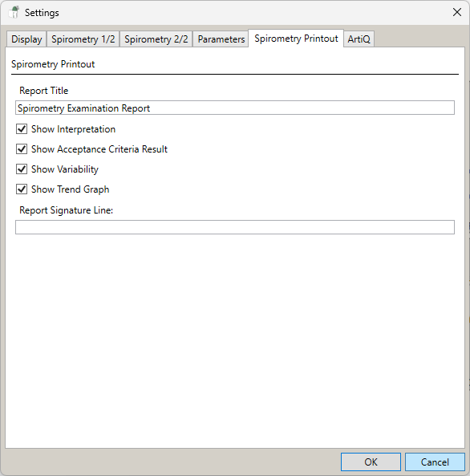Click the Report Signature Line label
470x476 pixels.
tap(66, 210)
